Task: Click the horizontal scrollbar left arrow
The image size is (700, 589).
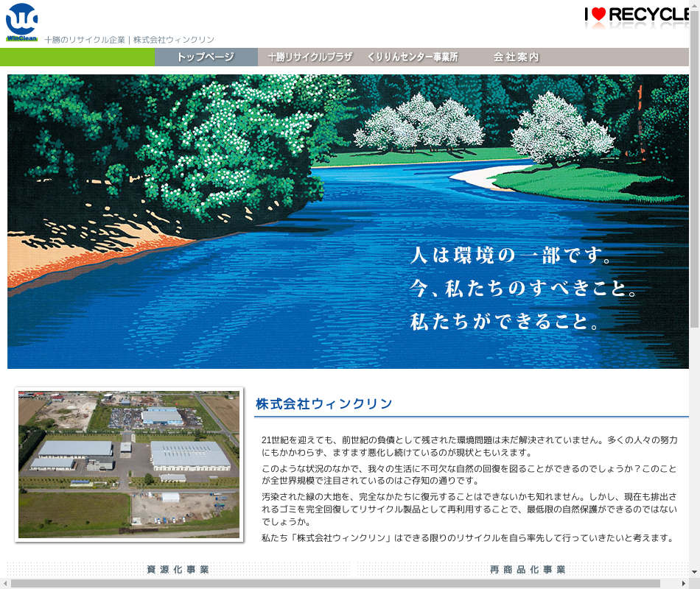Action: point(5,583)
